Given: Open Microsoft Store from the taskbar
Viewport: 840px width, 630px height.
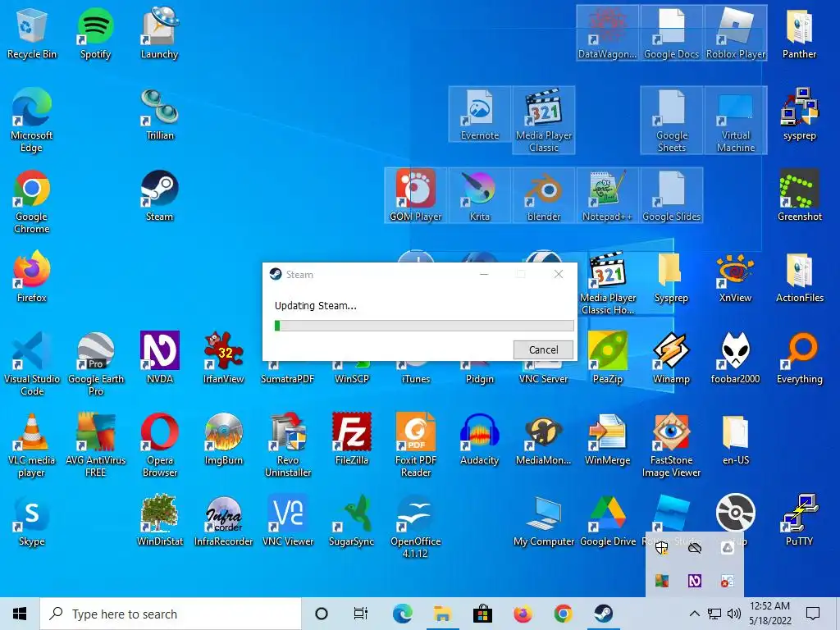Looking at the screenshot, I should 482,614.
